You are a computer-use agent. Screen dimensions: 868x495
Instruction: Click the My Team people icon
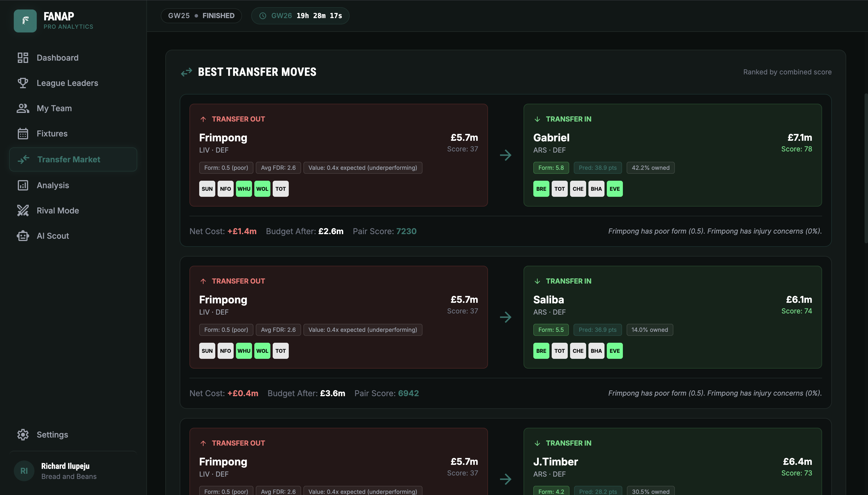click(x=23, y=108)
